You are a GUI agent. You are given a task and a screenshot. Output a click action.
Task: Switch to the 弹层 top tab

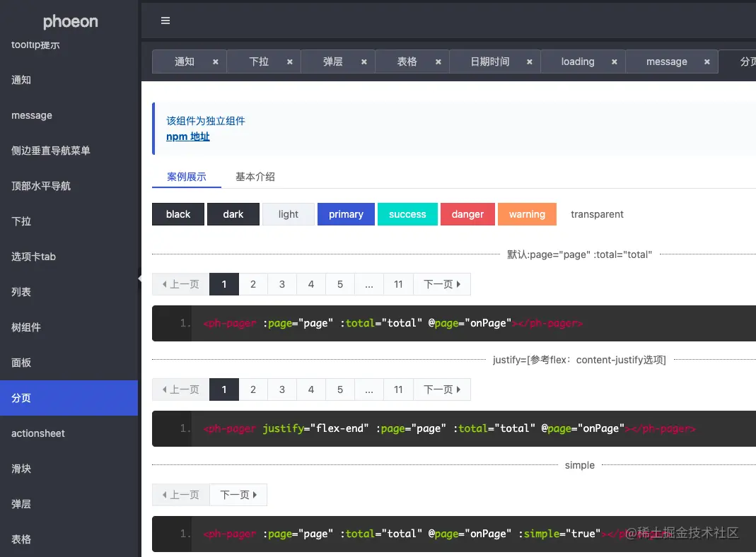[x=332, y=61]
